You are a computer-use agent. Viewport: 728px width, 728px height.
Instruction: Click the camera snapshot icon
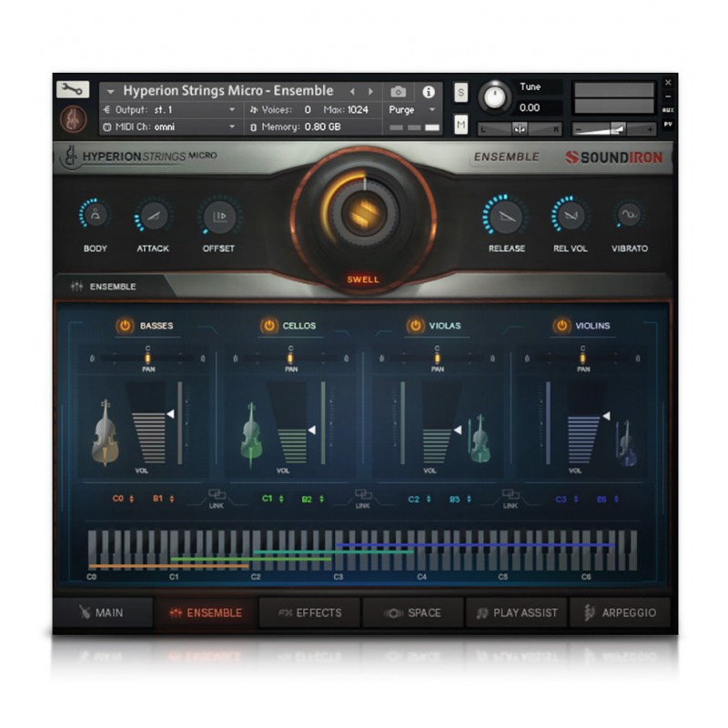(398, 92)
